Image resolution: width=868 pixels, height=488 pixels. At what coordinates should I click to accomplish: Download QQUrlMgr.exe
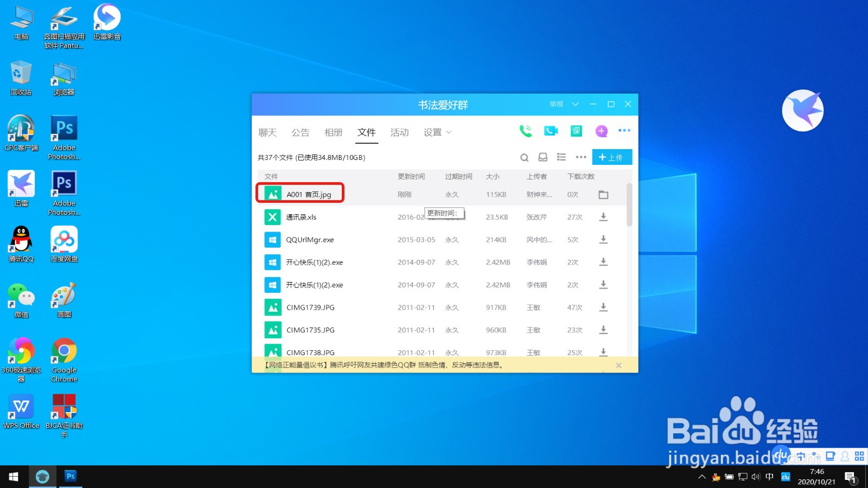[603, 240]
